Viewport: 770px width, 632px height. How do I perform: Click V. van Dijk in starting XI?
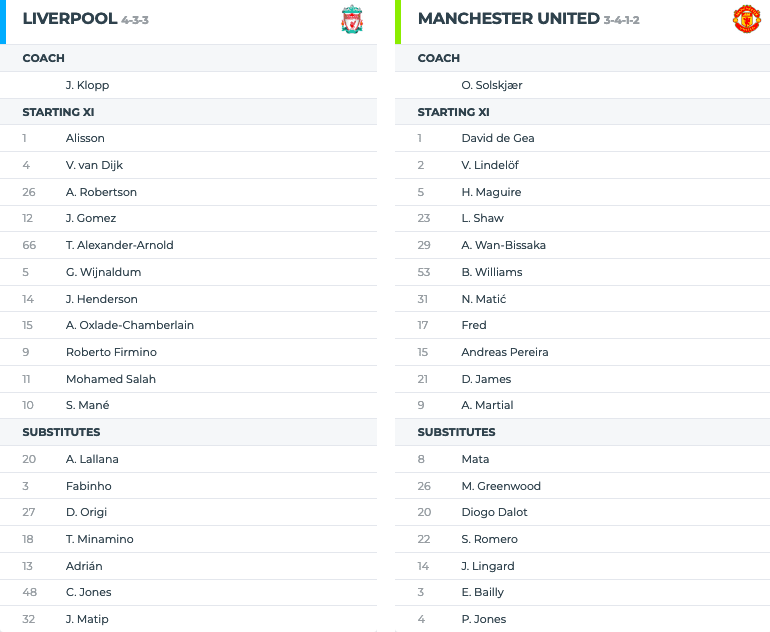94,165
